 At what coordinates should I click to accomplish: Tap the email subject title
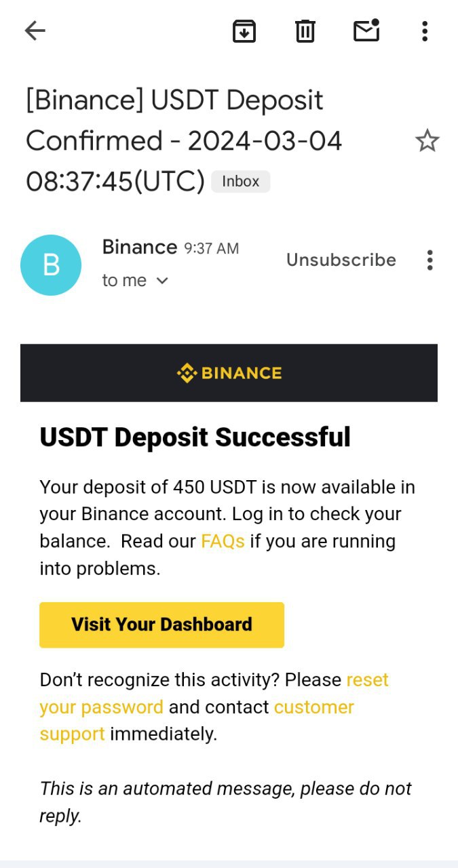(174, 140)
